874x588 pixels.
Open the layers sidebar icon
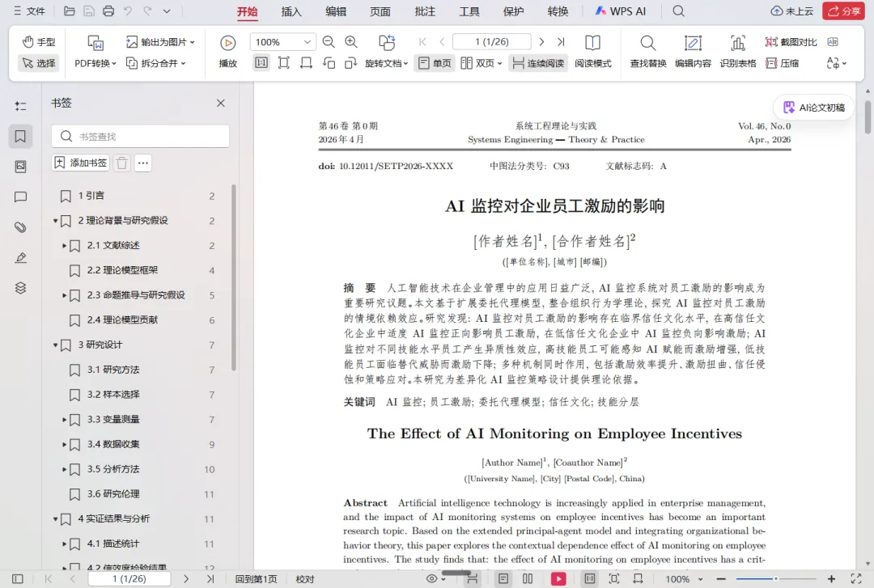coord(20,288)
